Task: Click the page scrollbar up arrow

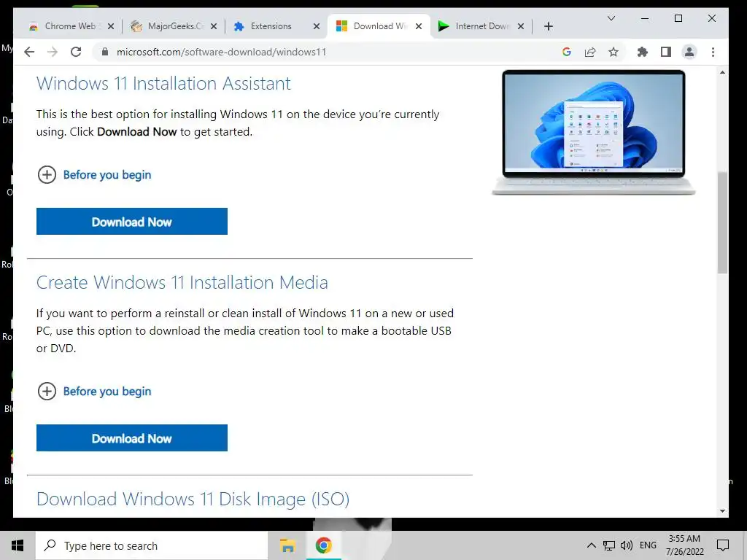Action: 723,72
